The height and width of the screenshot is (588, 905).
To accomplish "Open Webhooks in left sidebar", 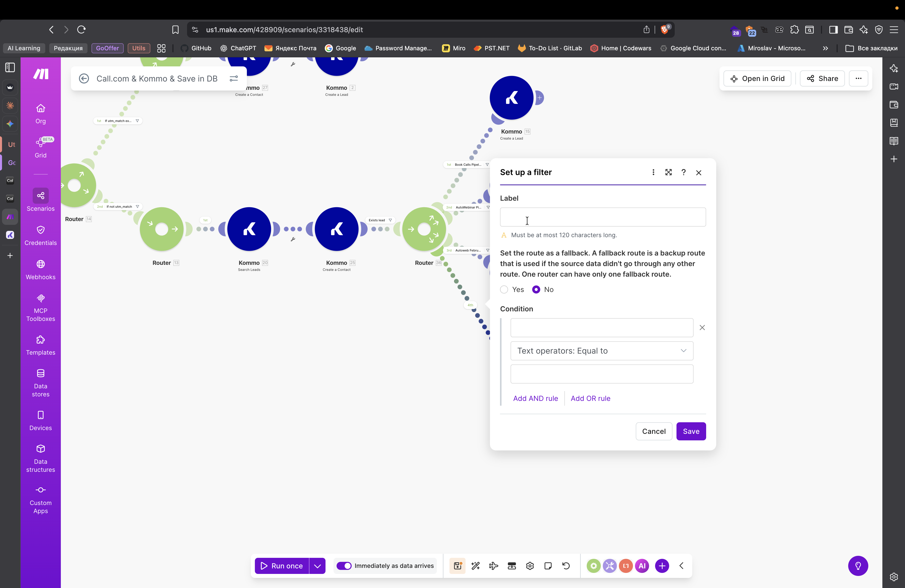I will click(x=40, y=269).
